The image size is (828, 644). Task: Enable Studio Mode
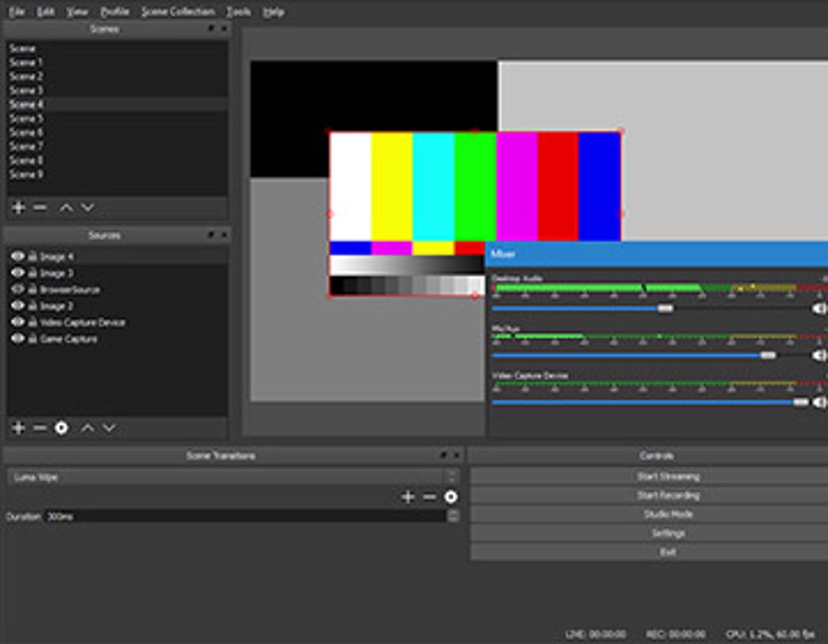(666, 513)
